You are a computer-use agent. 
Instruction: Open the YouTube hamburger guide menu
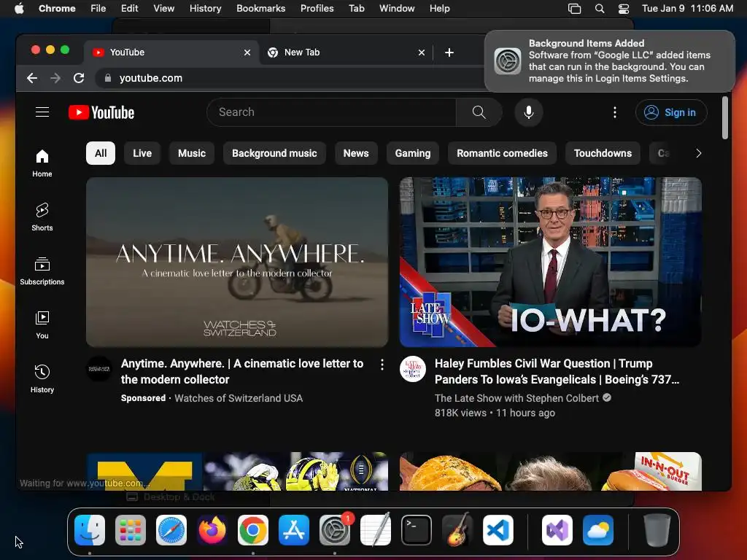click(x=42, y=112)
